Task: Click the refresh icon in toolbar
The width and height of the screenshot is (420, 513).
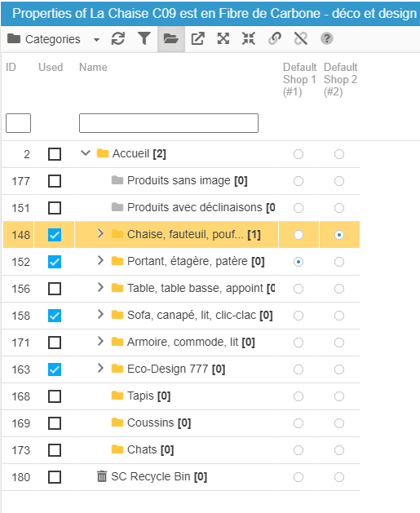Action: click(x=117, y=38)
